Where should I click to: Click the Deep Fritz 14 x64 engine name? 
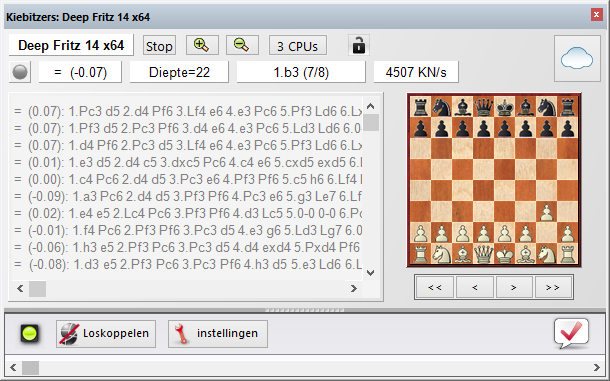(x=71, y=45)
